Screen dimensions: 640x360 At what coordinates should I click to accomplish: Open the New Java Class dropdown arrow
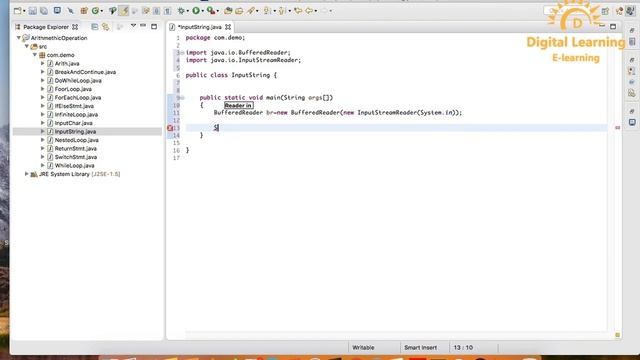pyautogui.click(x=102, y=11)
